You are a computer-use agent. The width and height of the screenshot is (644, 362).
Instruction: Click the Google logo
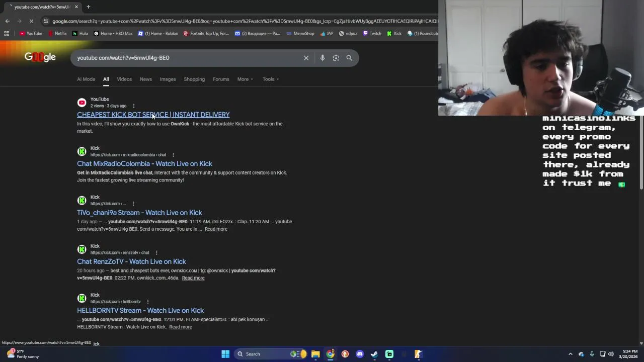pos(40,57)
